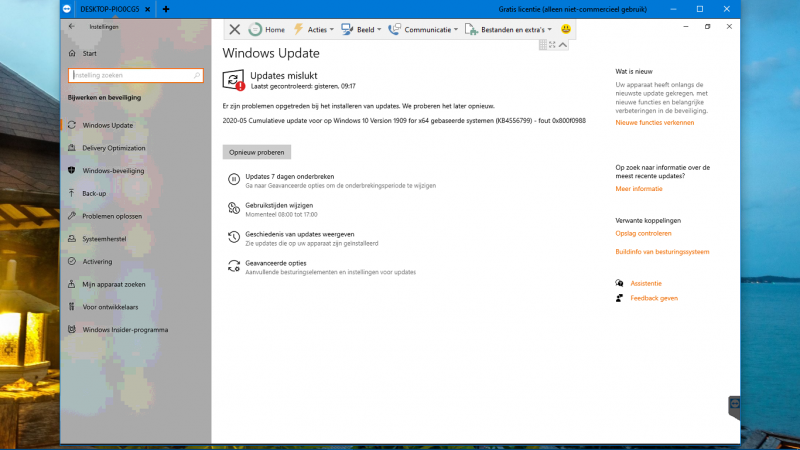Expand the Beeld dropdown menu
This screenshot has width=800, height=450.
[364, 29]
